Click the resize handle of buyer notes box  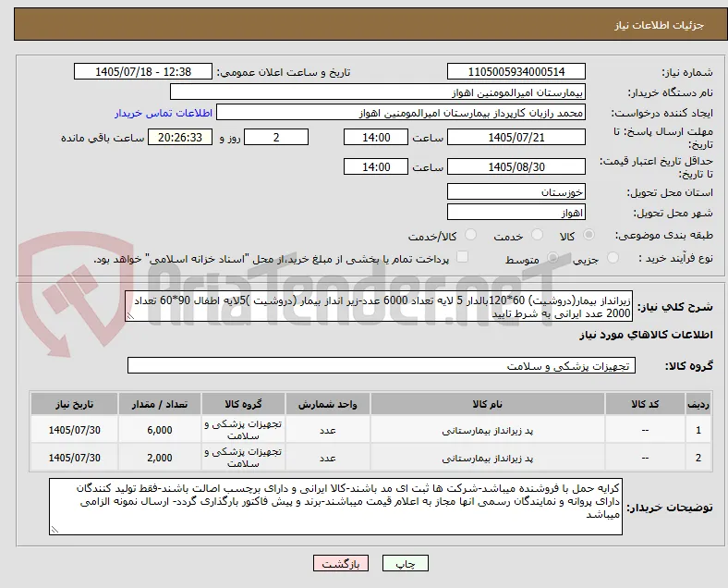click(55, 530)
